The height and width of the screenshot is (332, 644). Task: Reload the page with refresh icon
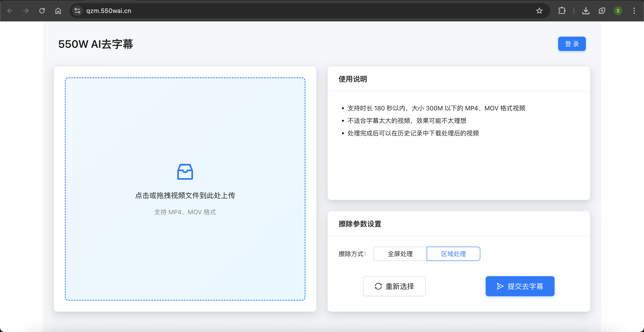(x=42, y=11)
